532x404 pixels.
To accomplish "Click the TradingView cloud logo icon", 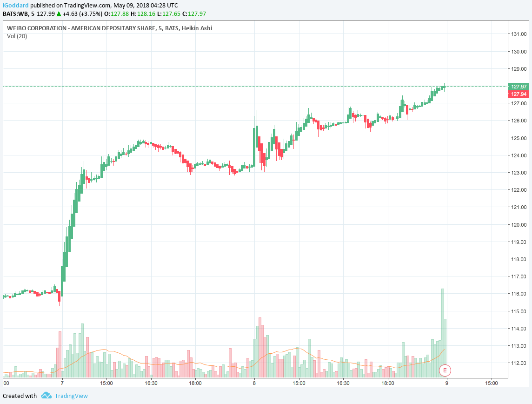I will (x=46, y=396).
